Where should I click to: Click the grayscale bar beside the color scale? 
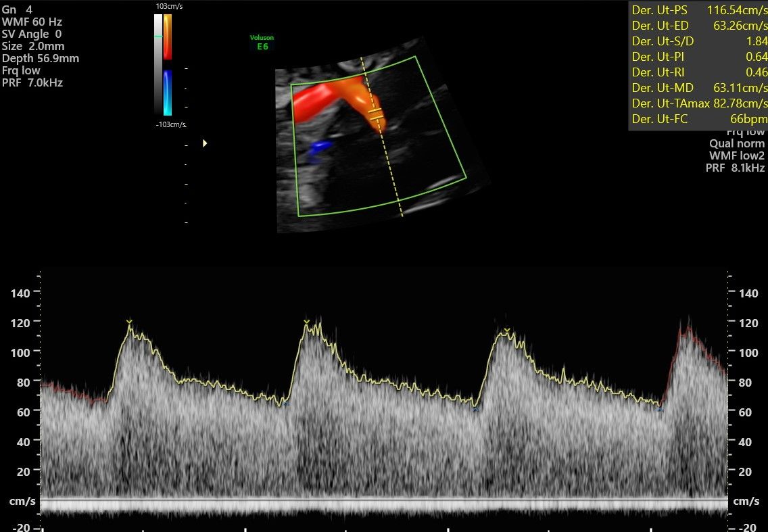(158, 65)
